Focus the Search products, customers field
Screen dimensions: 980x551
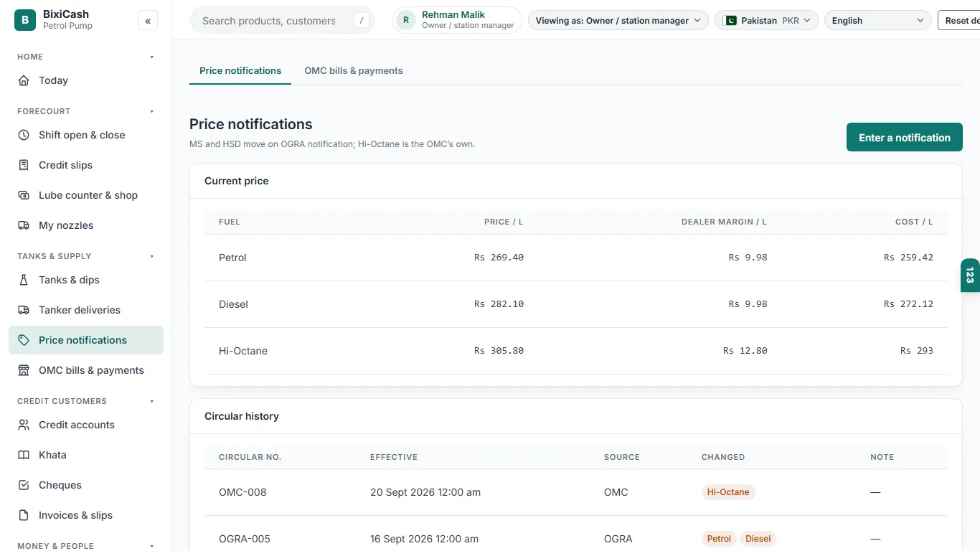[282, 20]
